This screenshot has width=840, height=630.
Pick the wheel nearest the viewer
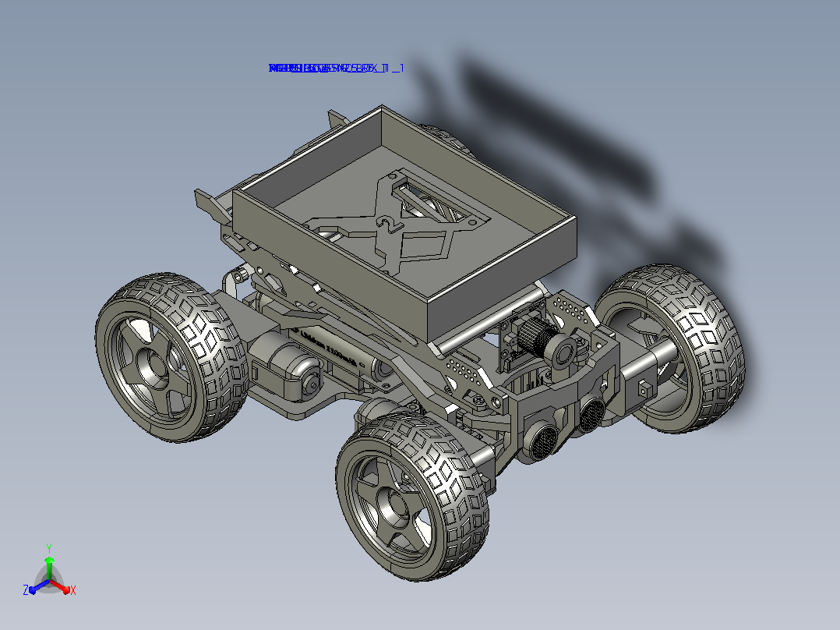pos(412,496)
